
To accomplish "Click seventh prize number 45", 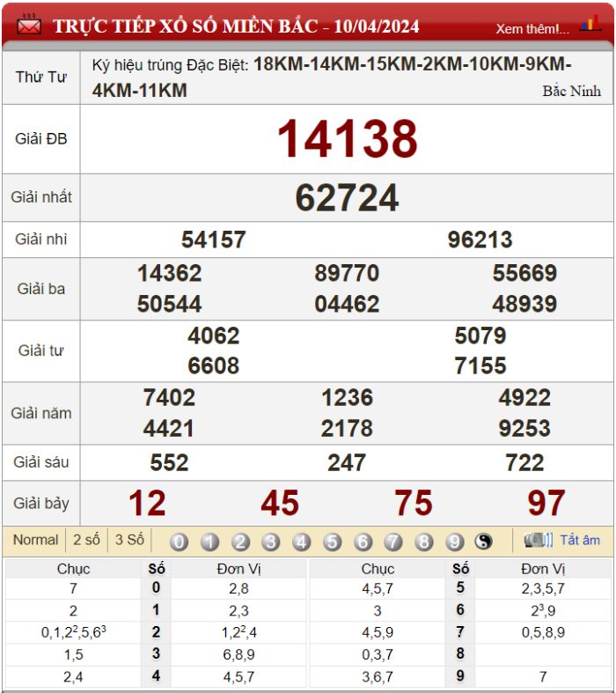I will (280, 504).
